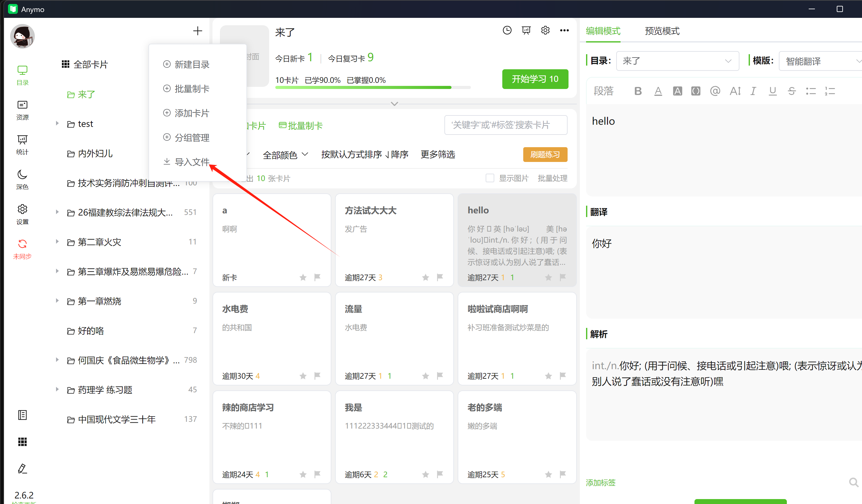The height and width of the screenshot is (504, 862).
Task: Switch to 编辑模式 tab
Action: [603, 31]
